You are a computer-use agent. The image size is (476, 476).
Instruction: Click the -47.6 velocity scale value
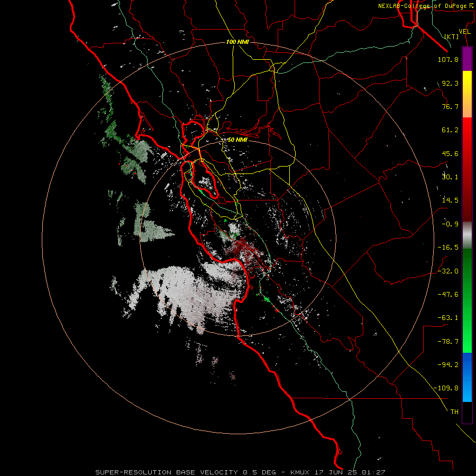click(448, 295)
